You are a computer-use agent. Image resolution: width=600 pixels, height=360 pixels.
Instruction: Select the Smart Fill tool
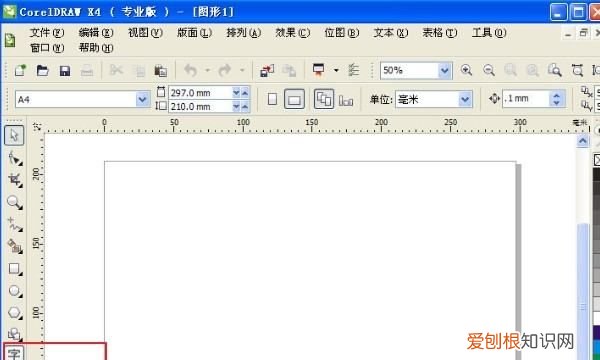click(15, 247)
